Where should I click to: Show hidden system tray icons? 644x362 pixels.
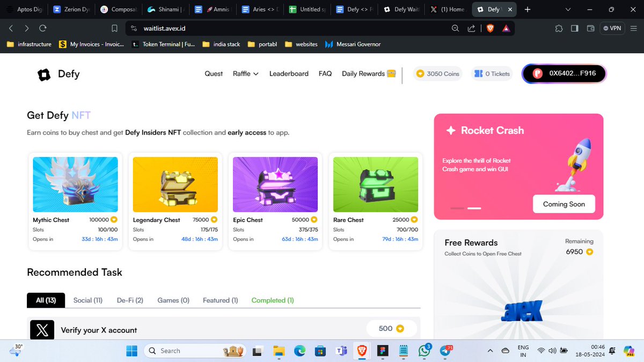coord(490,351)
